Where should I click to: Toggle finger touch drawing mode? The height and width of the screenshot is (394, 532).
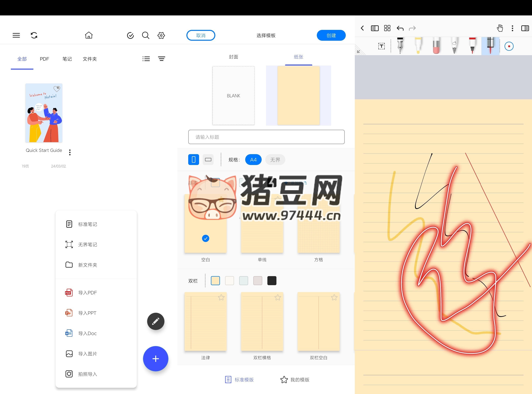(500, 28)
